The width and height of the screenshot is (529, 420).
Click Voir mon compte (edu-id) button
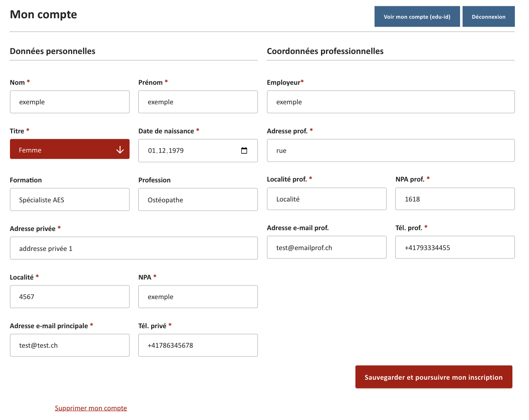[417, 17]
